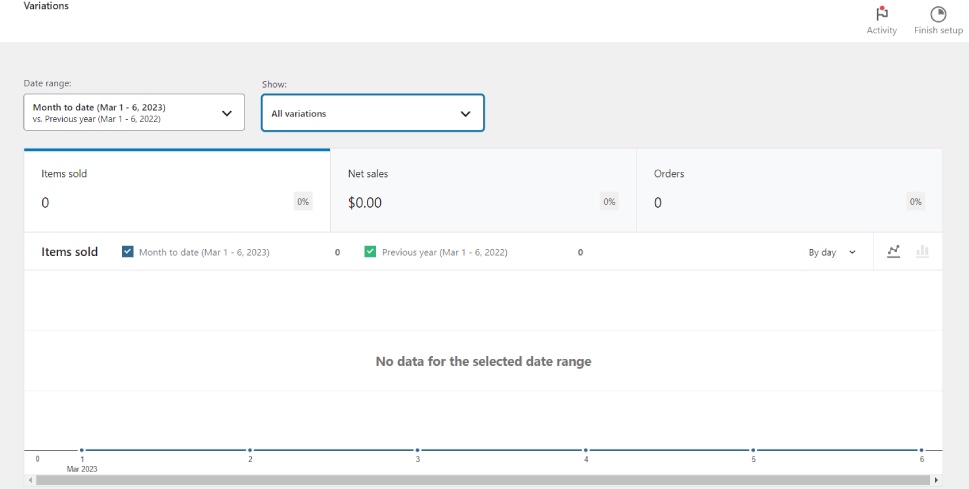The image size is (969, 489).
Task: Select the Orders tab
Action: pyautogui.click(x=789, y=190)
